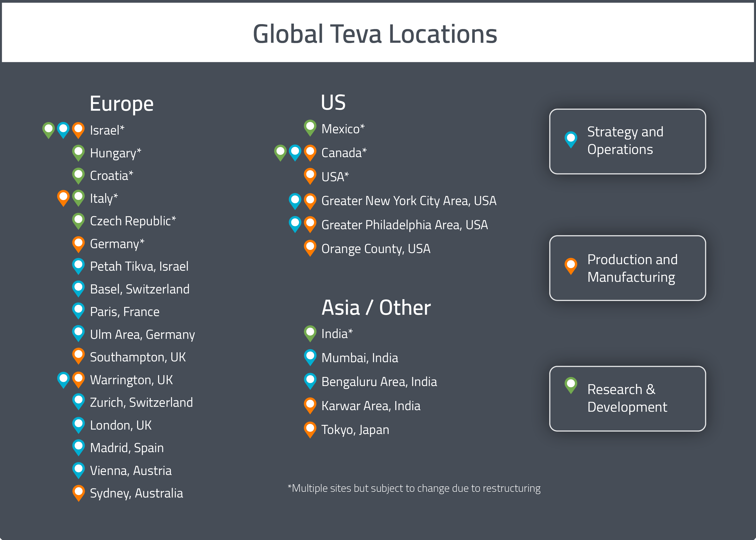This screenshot has height=540, width=756.
Task: Click the Madrid, Spain entry
Action: (127, 448)
